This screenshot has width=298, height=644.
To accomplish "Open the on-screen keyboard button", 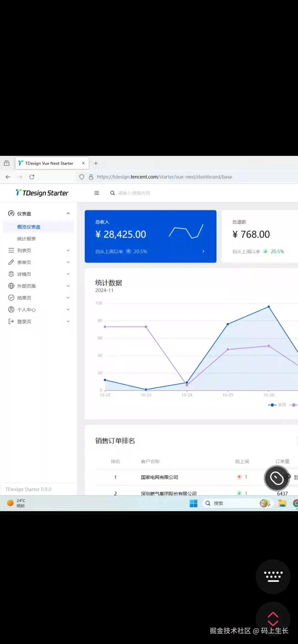I will click(x=273, y=577).
